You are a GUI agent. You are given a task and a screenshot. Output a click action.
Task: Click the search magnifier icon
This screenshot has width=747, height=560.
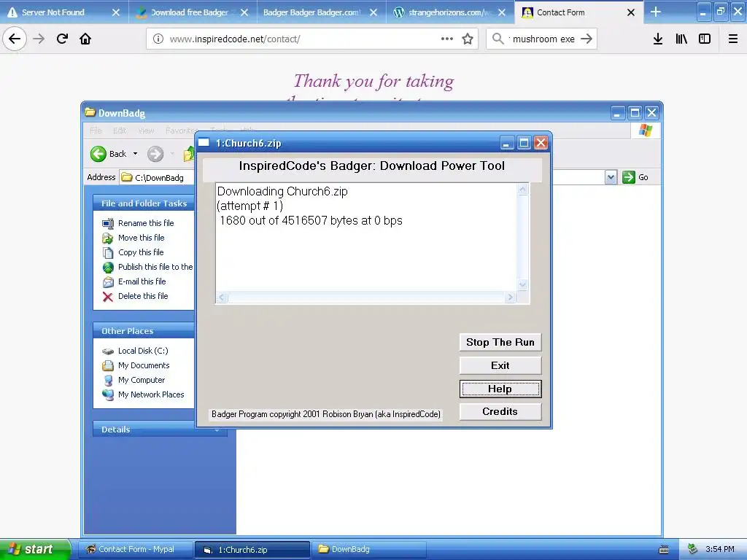pyautogui.click(x=498, y=39)
